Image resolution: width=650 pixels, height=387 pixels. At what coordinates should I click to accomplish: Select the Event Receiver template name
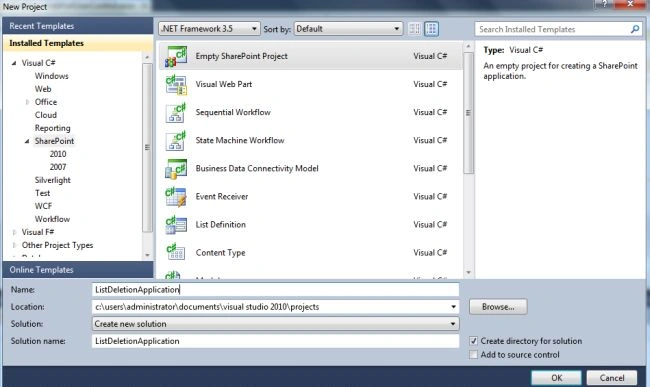pyautogui.click(x=222, y=196)
